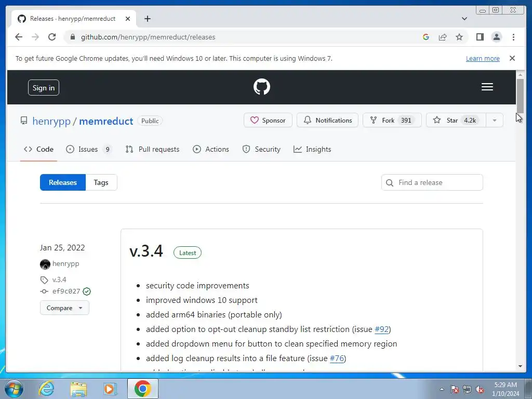Click the browser back arrow

(19, 37)
